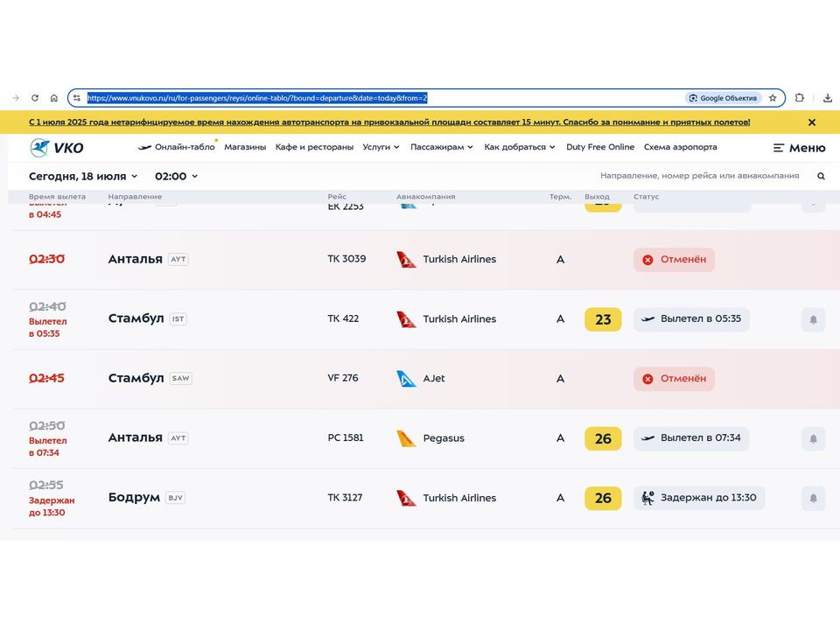Viewport: 840px width, 630px height.
Task: Bookmark this page with the star icon
Action: [x=773, y=98]
